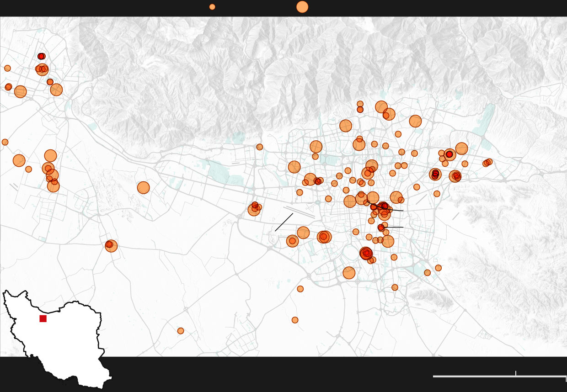This screenshot has width=567, height=392.
Task: Click the dark-outlined red marker atop the western town
Action: point(41,56)
